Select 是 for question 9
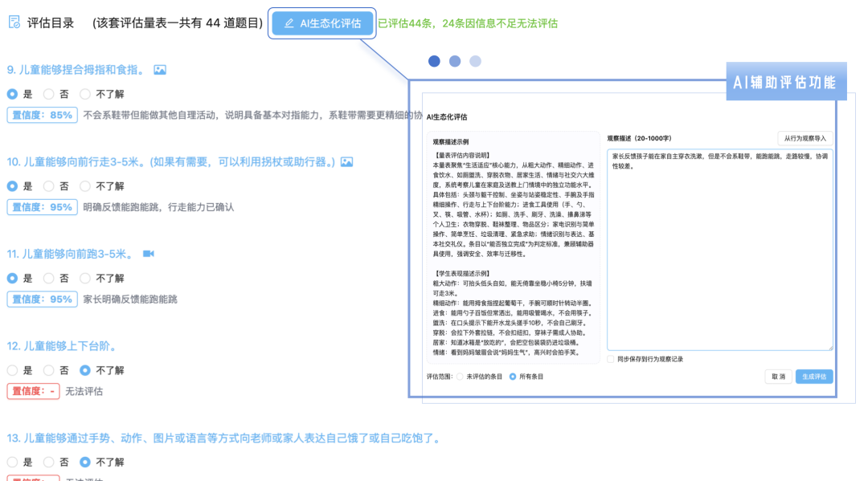 [x=12, y=94]
